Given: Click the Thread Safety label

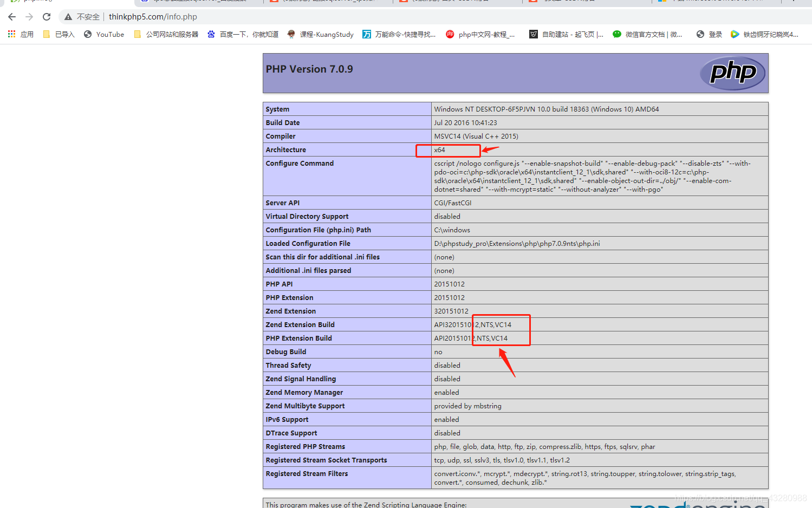Looking at the screenshot, I should pyautogui.click(x=288, y=365).
